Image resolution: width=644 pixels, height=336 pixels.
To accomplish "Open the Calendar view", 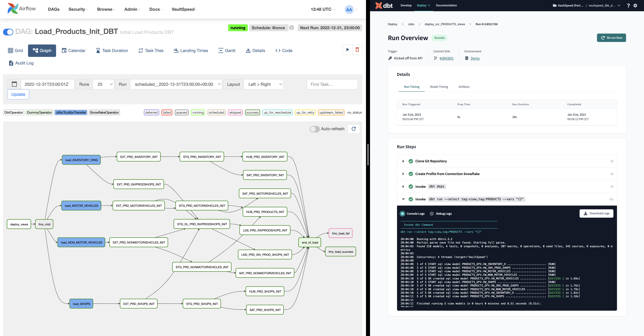I will pyautogui.click(x=74, y=51).
